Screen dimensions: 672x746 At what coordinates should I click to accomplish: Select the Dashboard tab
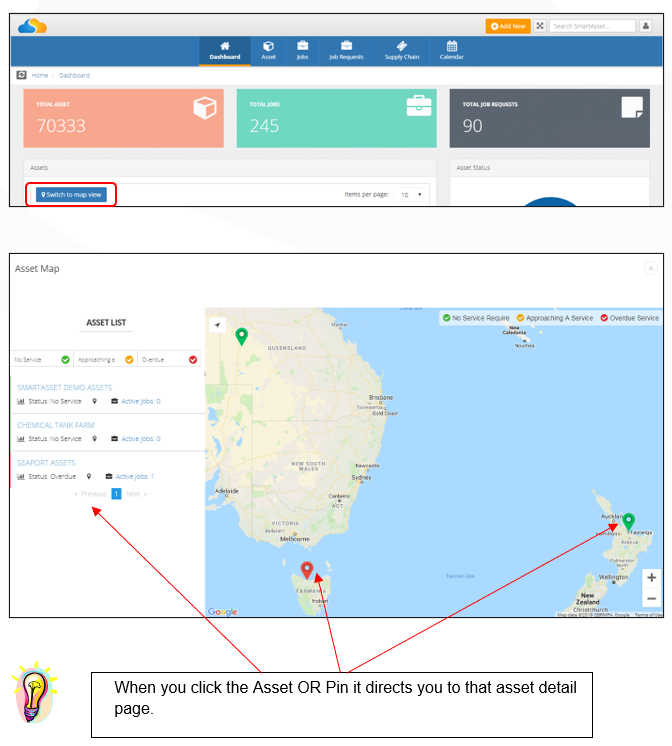coord(225,50)
